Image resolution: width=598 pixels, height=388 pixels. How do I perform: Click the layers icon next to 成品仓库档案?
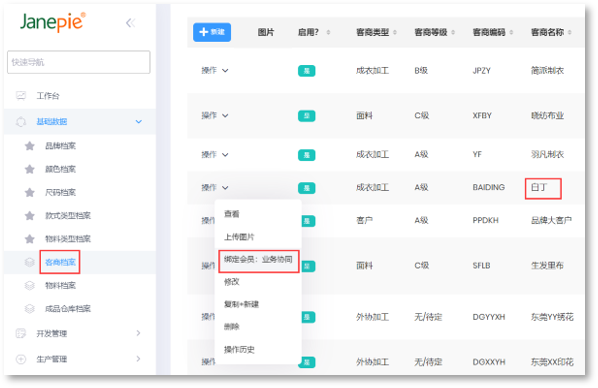click(30, 309)
